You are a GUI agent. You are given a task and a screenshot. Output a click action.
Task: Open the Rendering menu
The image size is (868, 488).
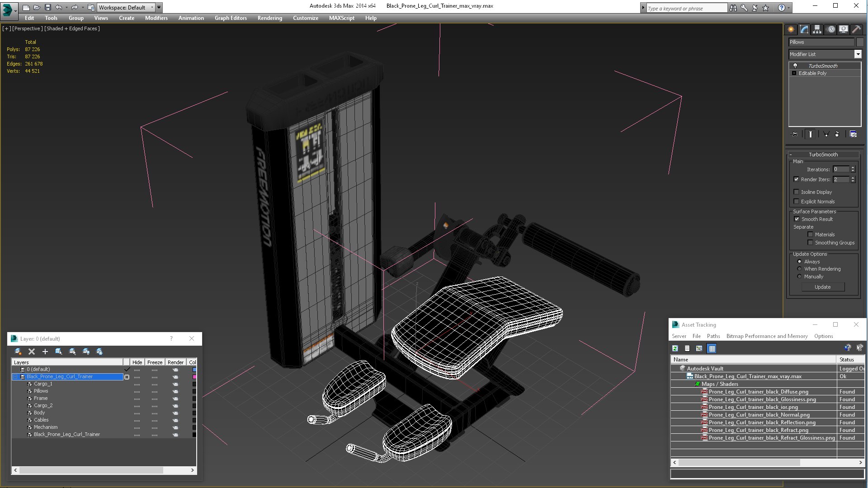pos(269,18)
